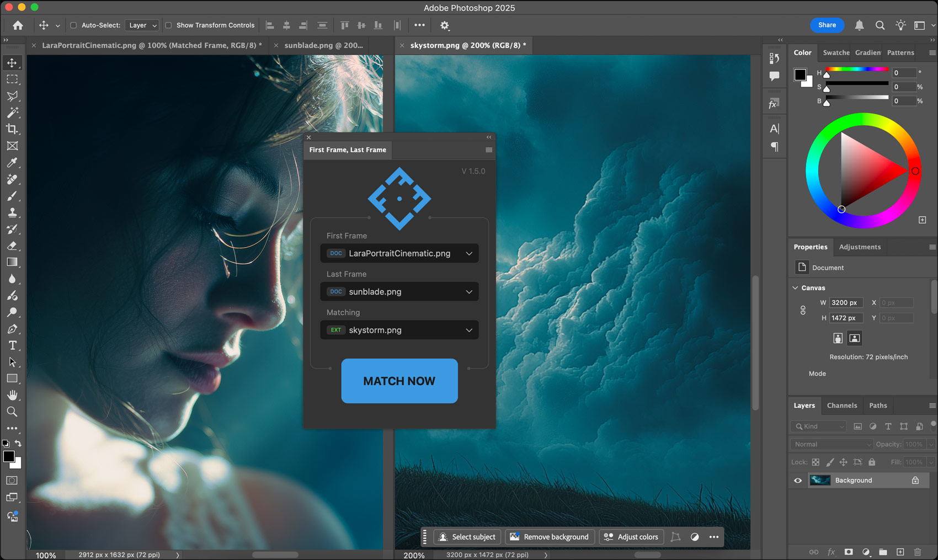Pick the Zoom tool in toolbar
The height and width of the screenshot is (560, 938).
point(12,412)
